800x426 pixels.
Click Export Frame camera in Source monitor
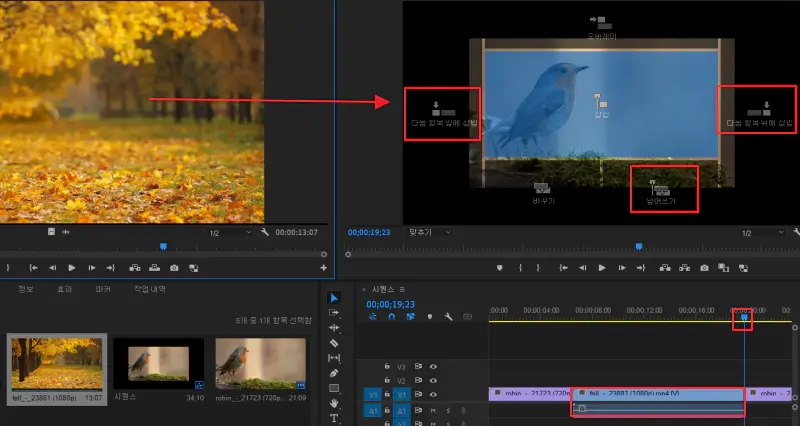click(x=174, y=268)
